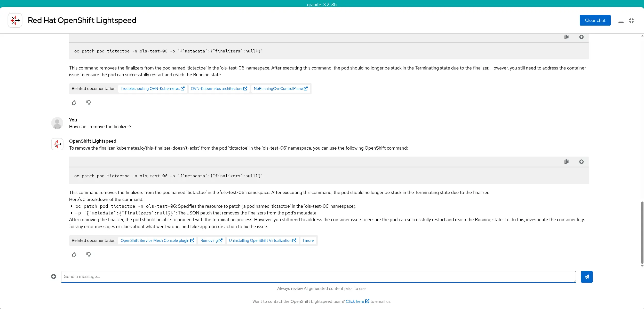Copy the second oc patch code block
Viewport: 644px width, 309px height.
[567, 162]
